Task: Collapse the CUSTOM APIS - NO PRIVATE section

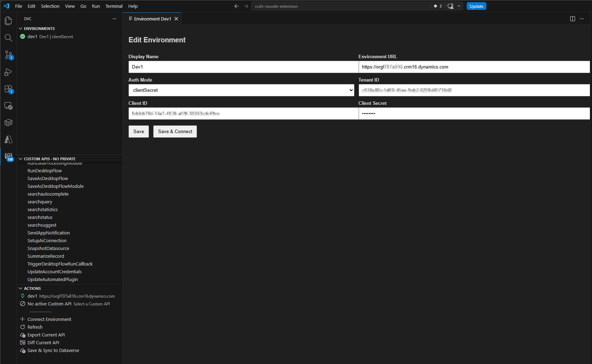Action: tap(20, 159)
